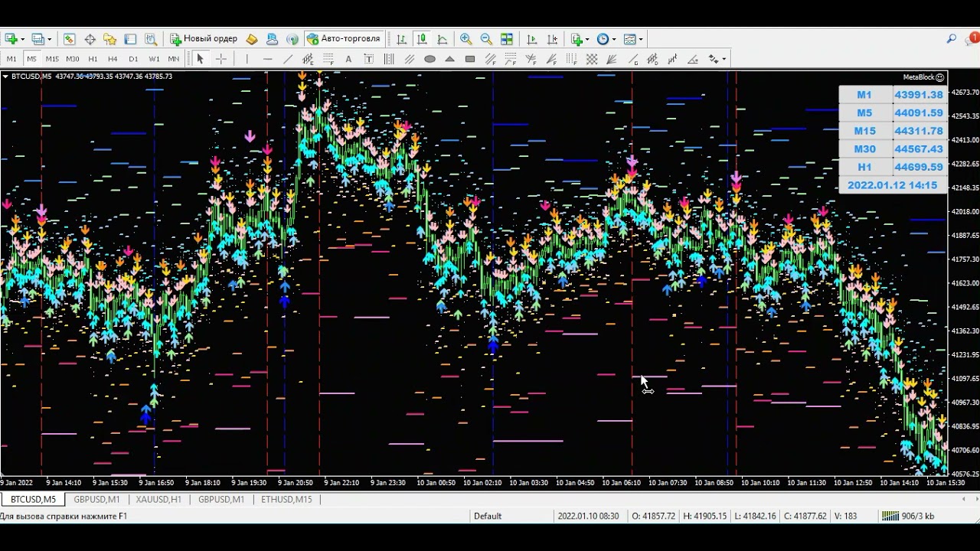Click the indicators list icon
This screenshot has width=980, height=551.
[577, 39]
